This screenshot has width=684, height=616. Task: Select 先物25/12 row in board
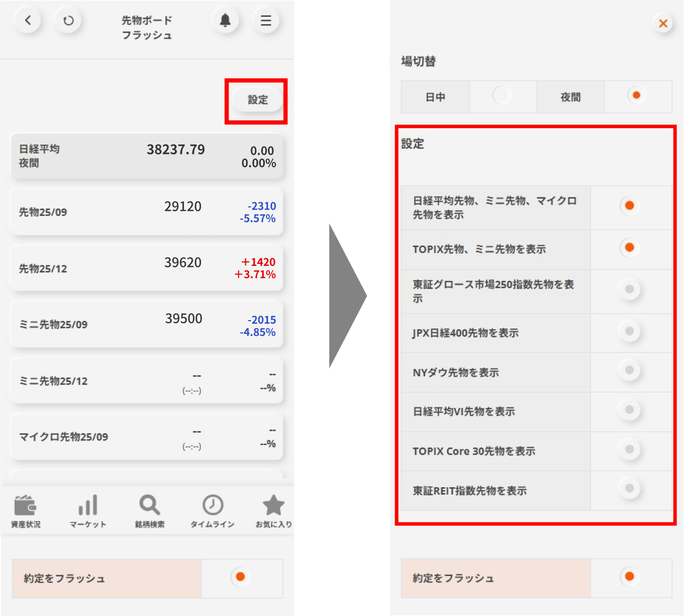(147, 268)
